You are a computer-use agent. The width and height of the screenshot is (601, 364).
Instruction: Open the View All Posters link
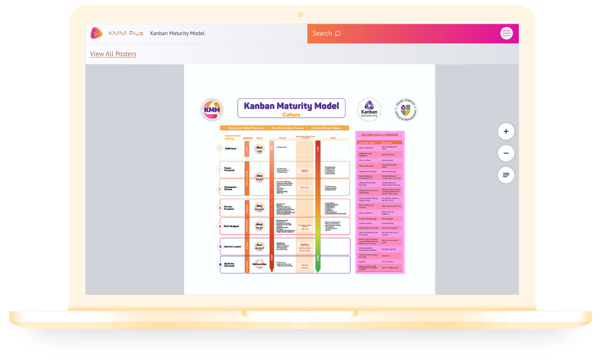pos(113,54)
